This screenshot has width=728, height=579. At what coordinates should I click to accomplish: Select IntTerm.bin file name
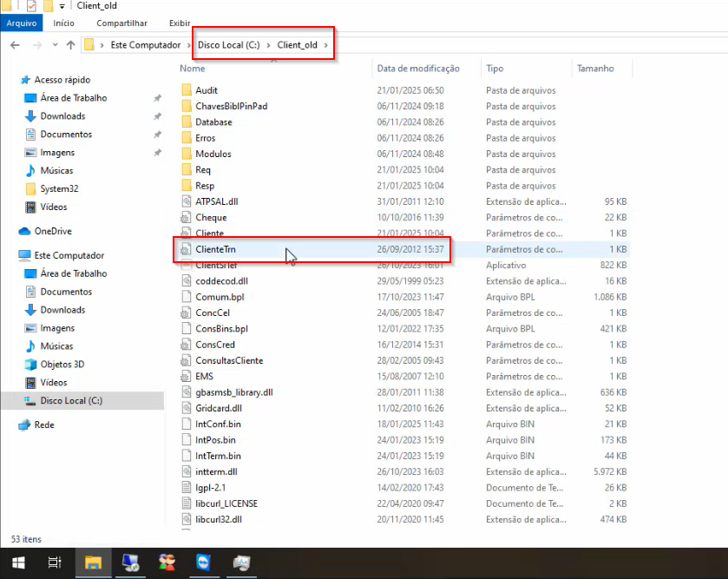click(218, 456)
